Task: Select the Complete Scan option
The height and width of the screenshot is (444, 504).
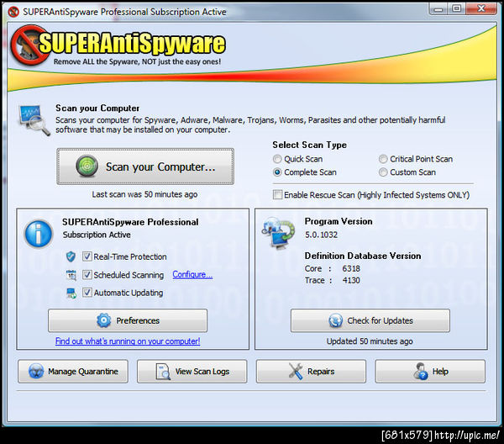Action: pos(305,172)
